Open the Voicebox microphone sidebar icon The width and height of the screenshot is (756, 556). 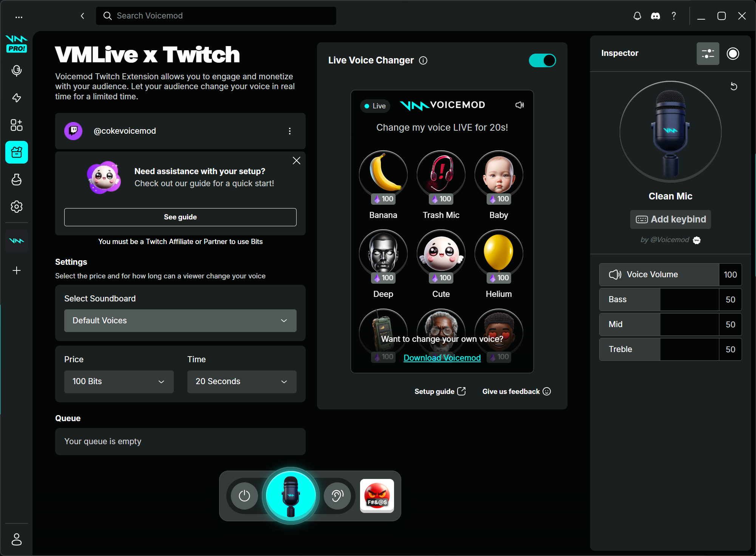pos(17,71)
